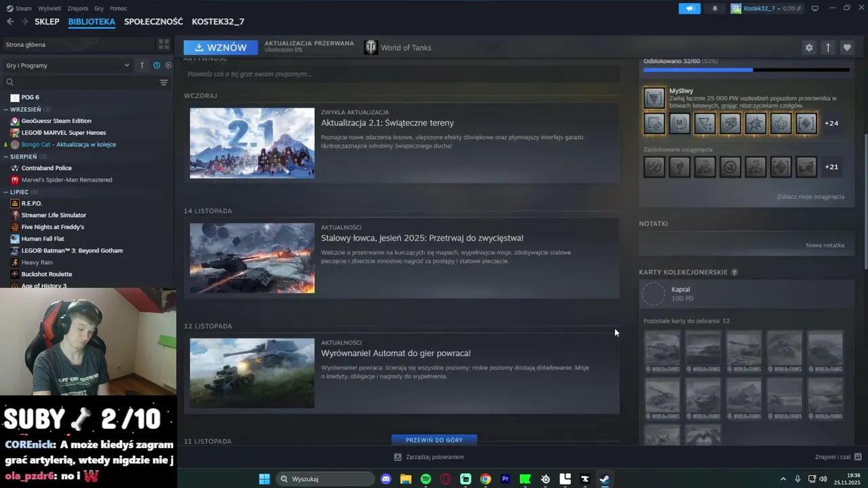Viewport: 868px width, 488px height.
Task: Click the activity post input field
Action: coord(401,74)
